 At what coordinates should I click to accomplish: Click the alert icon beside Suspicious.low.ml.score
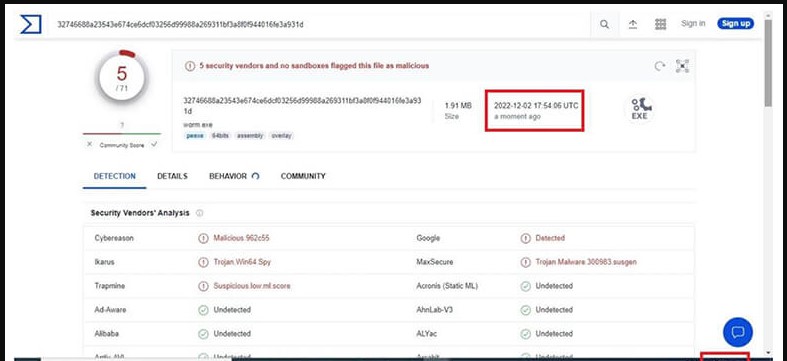point(203,286)
